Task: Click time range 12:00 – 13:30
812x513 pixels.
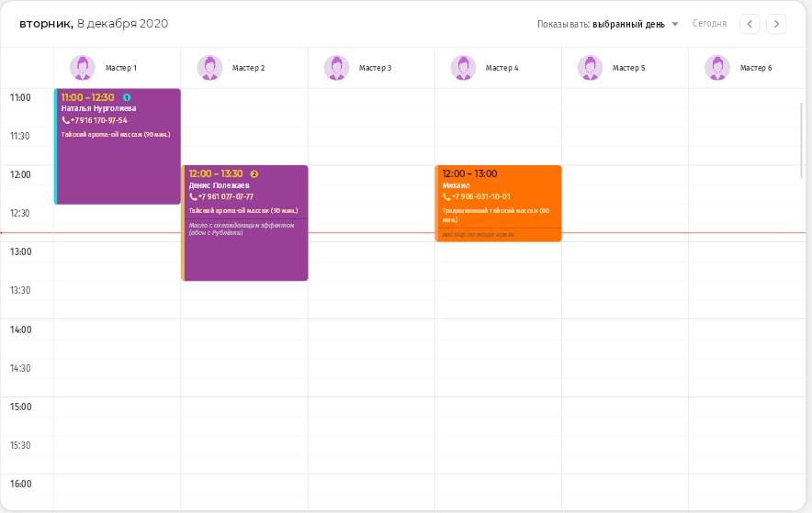Action: 216,173
